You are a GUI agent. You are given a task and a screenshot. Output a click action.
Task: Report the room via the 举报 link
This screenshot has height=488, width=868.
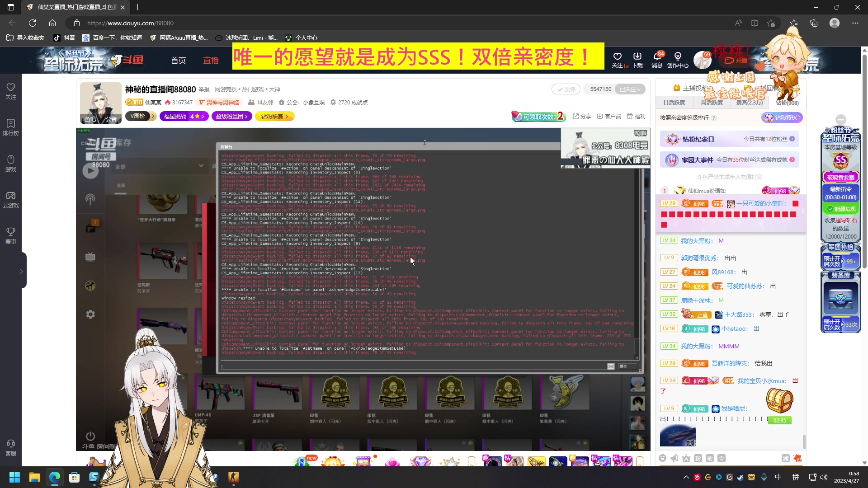[x=204, y=89]
